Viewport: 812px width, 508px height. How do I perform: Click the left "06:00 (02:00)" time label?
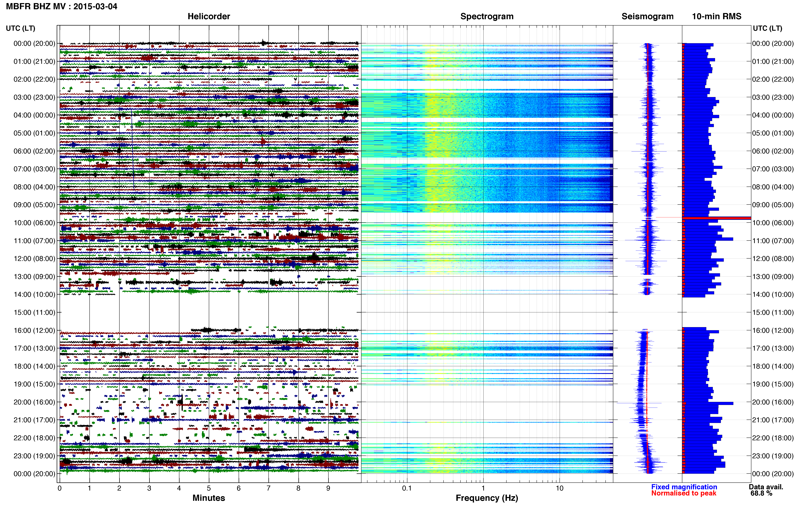[34, 151]
